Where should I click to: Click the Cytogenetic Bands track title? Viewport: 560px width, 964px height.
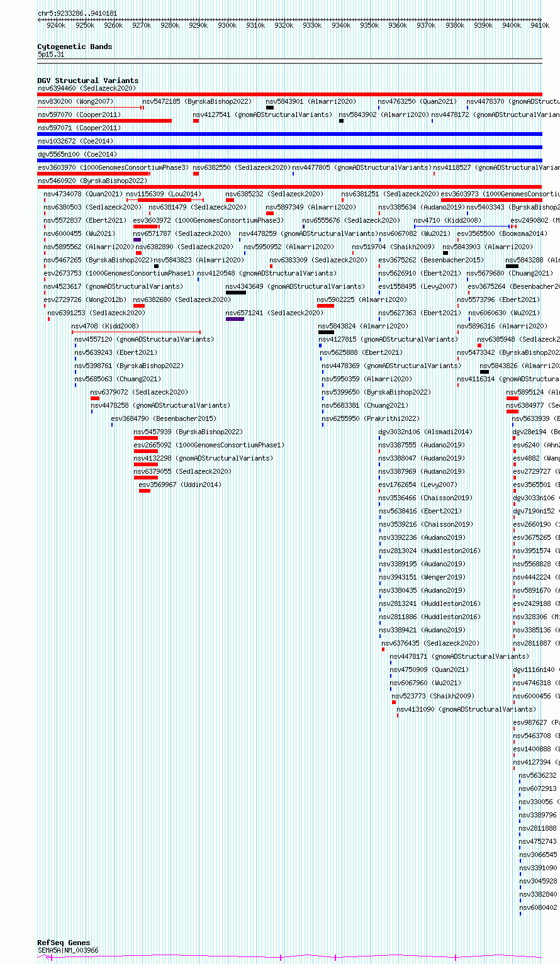(x=75, y=47)
